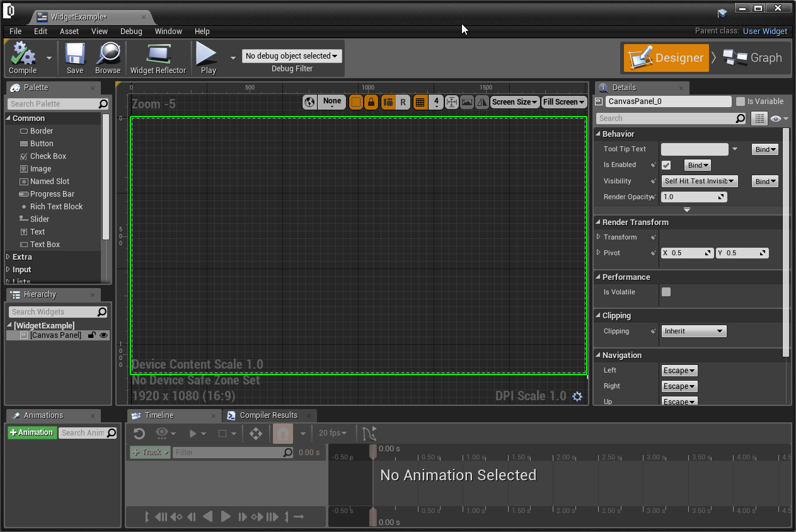Click the Search Palette input field

(x=54, y=104)
